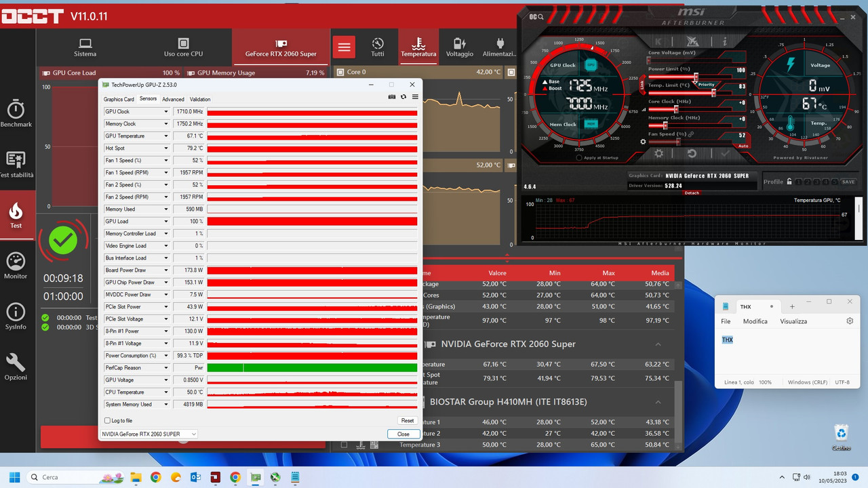Add new tab in Notepad
The image size is (868, 488).
792,306
